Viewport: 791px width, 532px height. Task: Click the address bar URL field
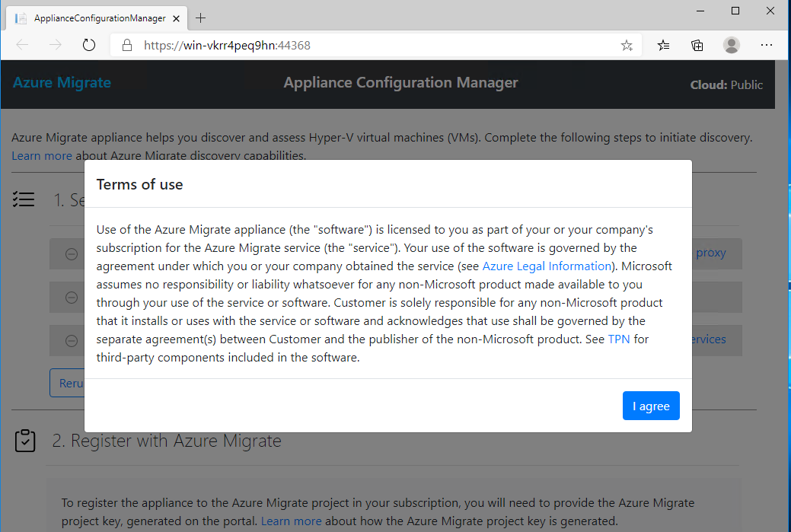tap(373, 45)
